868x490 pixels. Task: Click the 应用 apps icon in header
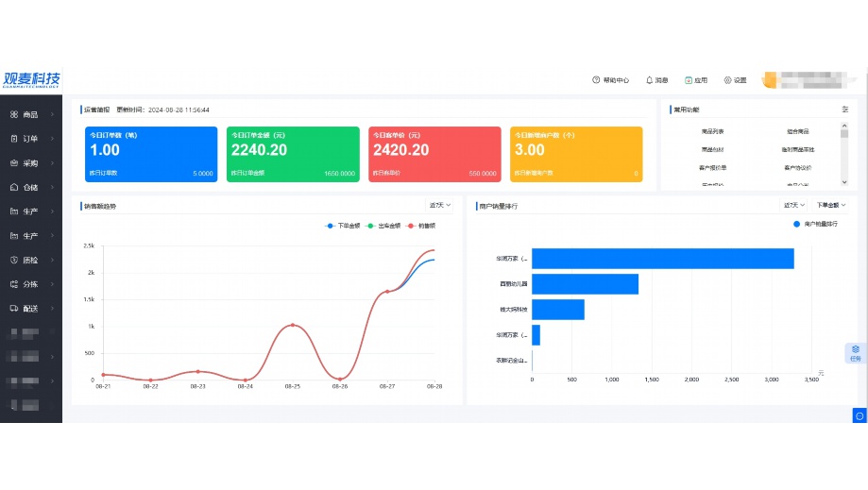pos(695,80)
